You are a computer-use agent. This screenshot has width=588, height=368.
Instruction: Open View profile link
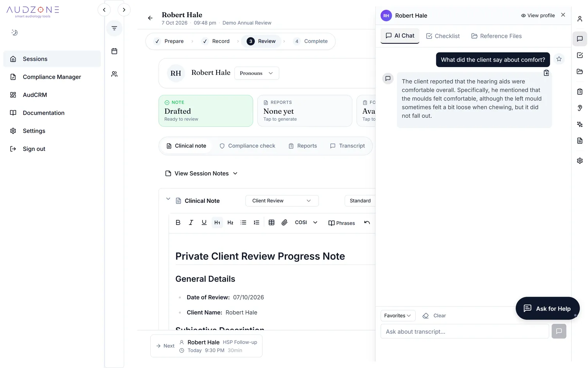click(538, 15)
